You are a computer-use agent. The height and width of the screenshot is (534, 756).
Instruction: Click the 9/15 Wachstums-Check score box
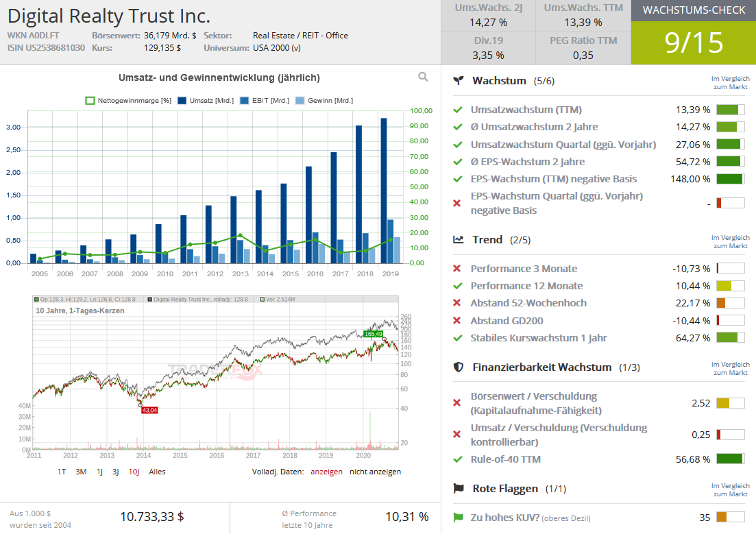point(694,43)
